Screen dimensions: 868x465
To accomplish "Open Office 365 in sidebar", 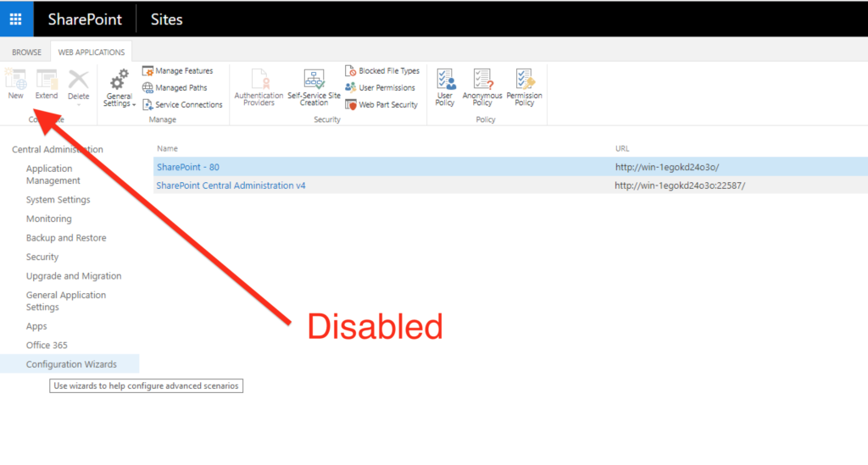I will (x=47, y=345).
